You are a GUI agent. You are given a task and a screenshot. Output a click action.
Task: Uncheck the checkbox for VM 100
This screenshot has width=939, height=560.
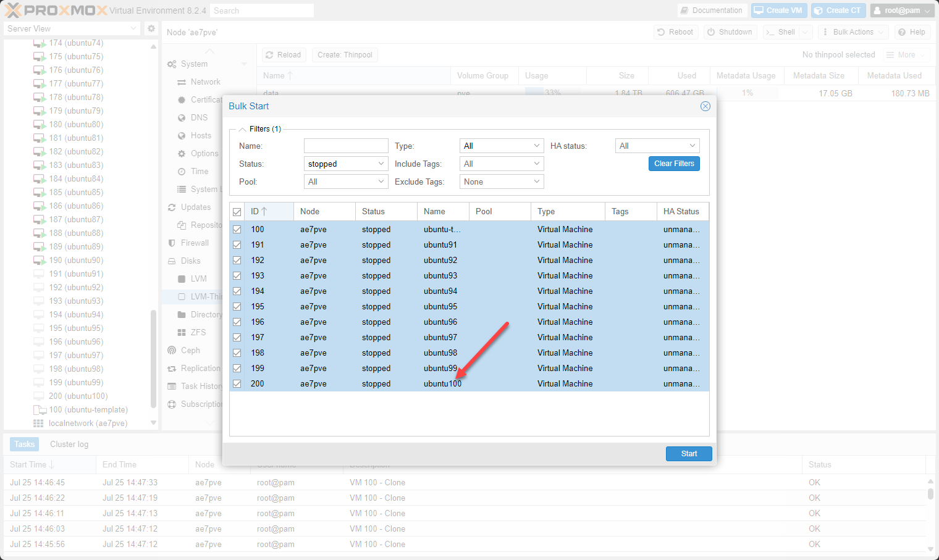point(237,229)
